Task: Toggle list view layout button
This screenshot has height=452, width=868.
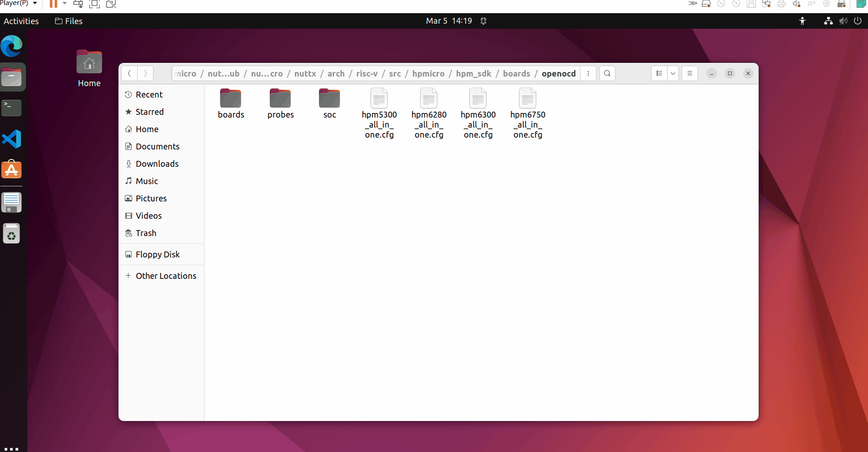Action: pos(659,73)
